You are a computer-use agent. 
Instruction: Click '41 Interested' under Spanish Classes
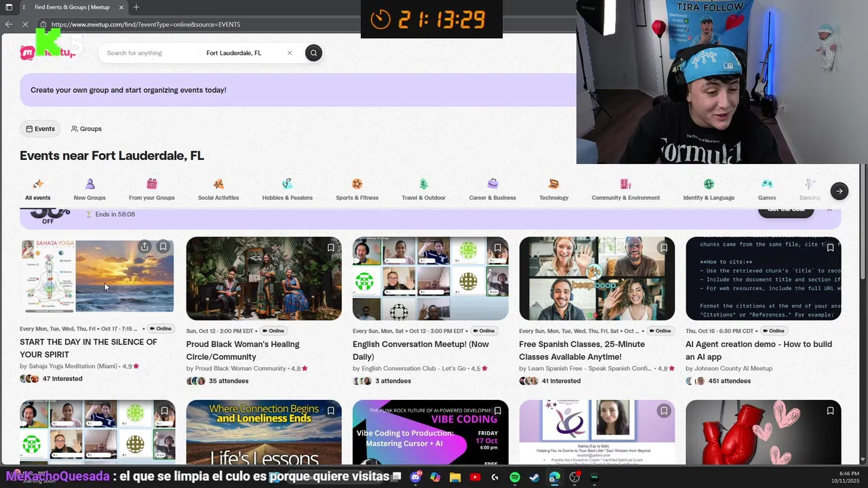(561, 381)
